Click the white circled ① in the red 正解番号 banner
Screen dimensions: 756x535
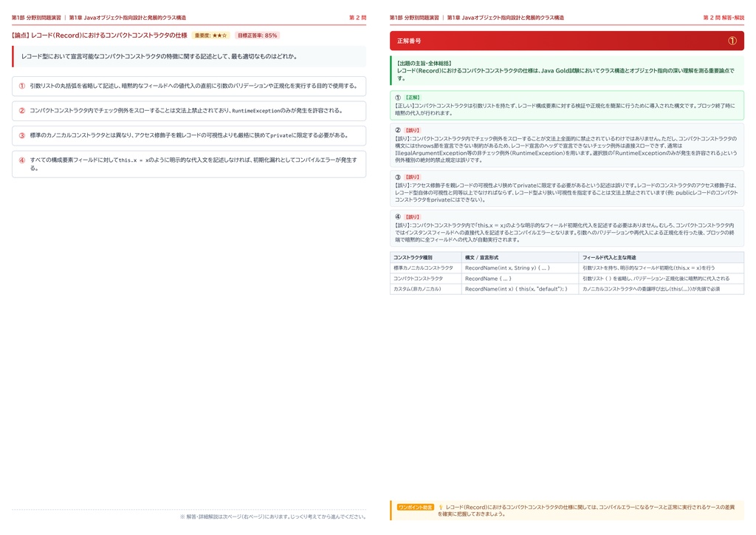[x=732, y=41]
